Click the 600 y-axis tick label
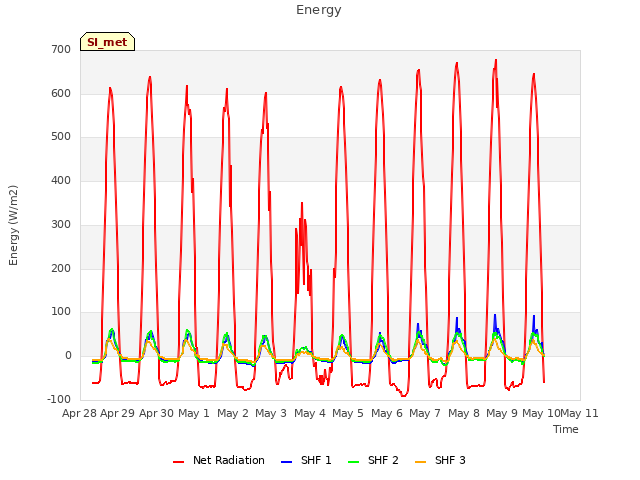The width and height of the screenshot is (640, 480). pos(61,93)
